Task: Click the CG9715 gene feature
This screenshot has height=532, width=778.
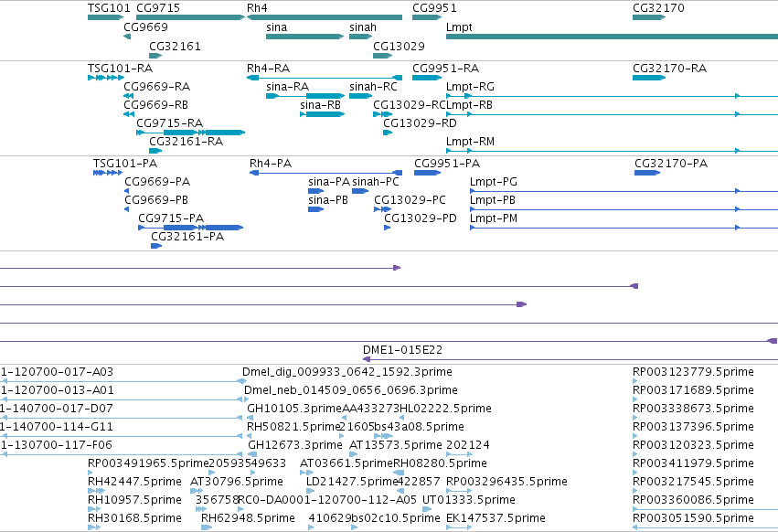Action: coord(190,17)
